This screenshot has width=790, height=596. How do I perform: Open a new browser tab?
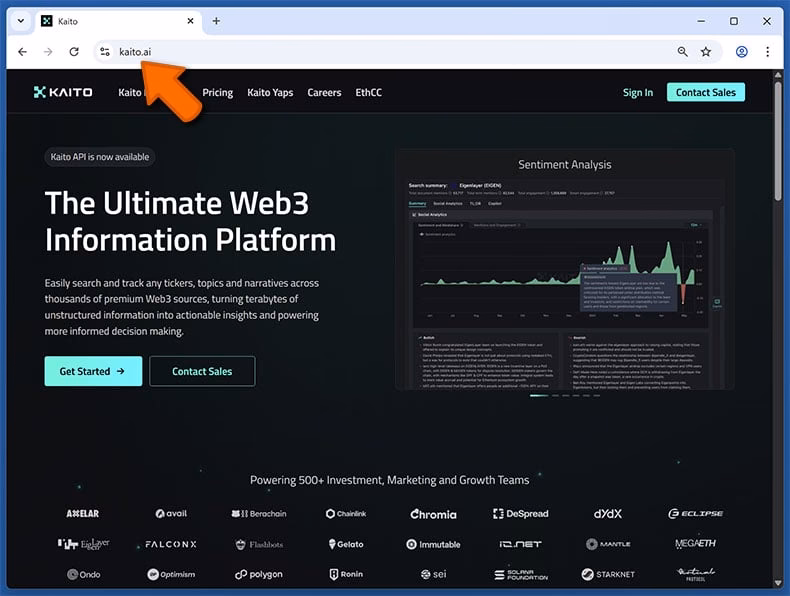click(216, 21)
